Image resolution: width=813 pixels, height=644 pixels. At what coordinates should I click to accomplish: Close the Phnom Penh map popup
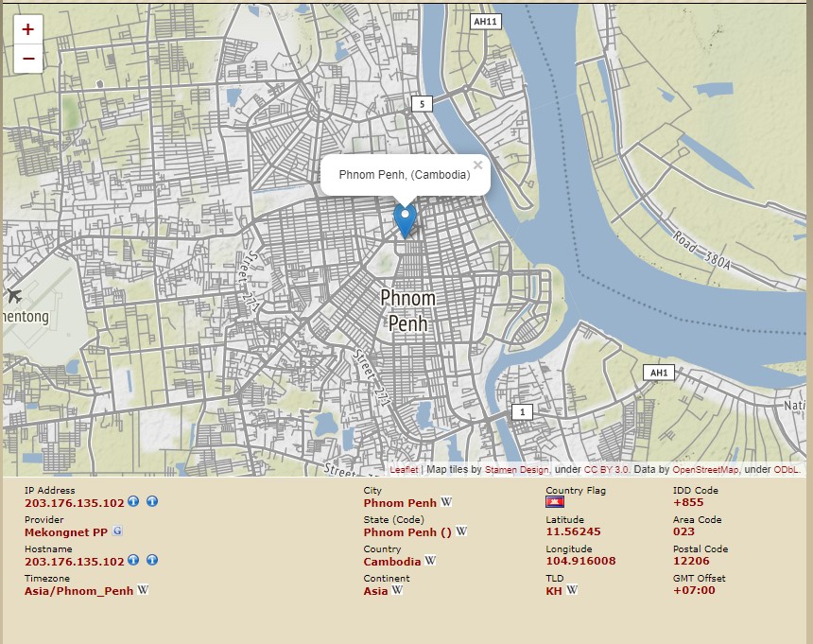(x=477, y=165)
